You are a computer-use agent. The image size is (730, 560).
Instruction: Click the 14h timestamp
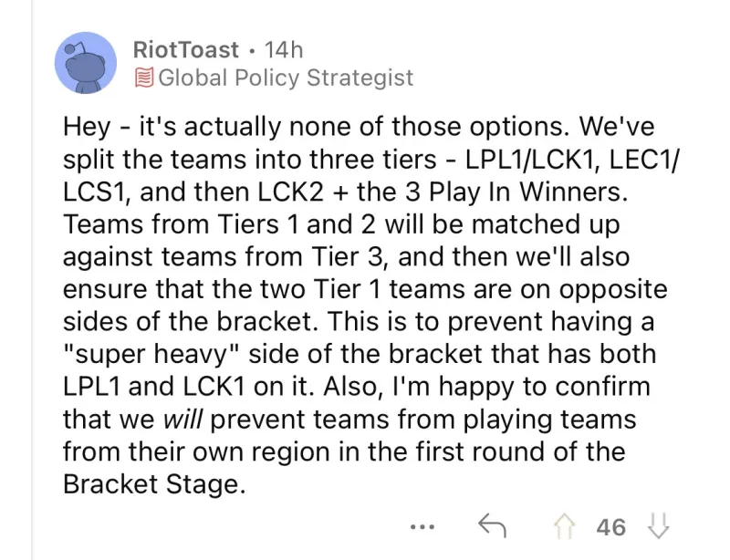(x=283, y=49)
